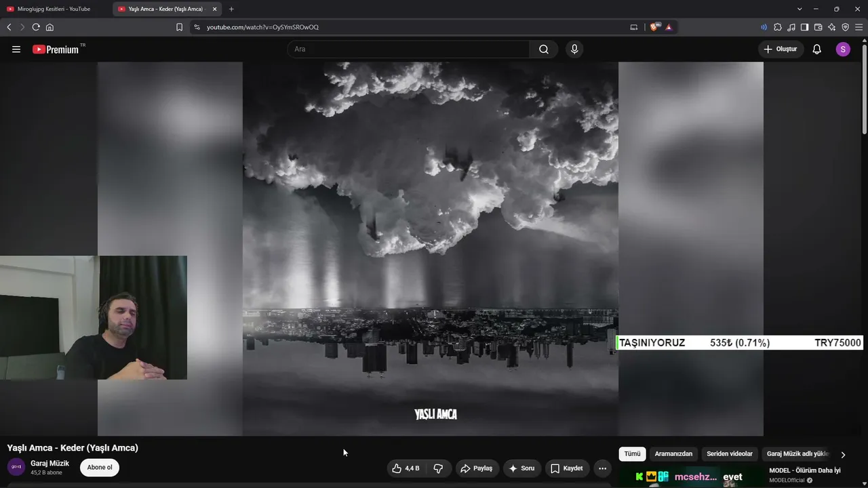This screenshot has width=868, height=488.
Task: Open the browser extensions puzzle icon
Action: (778, 27)
